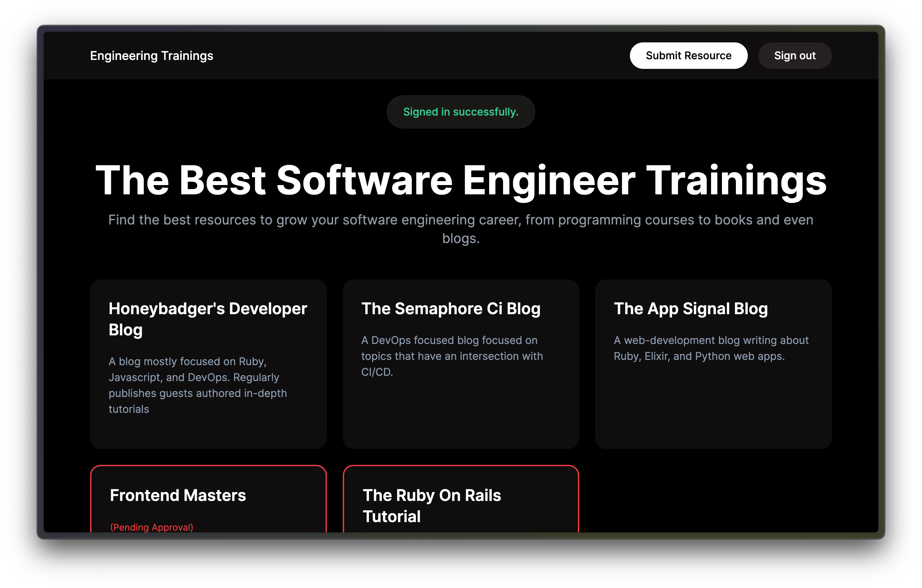This screenshot has height=588, width=922.
Task: Open the Engineering Trainings home link
Action: click(x=152, y=56)
